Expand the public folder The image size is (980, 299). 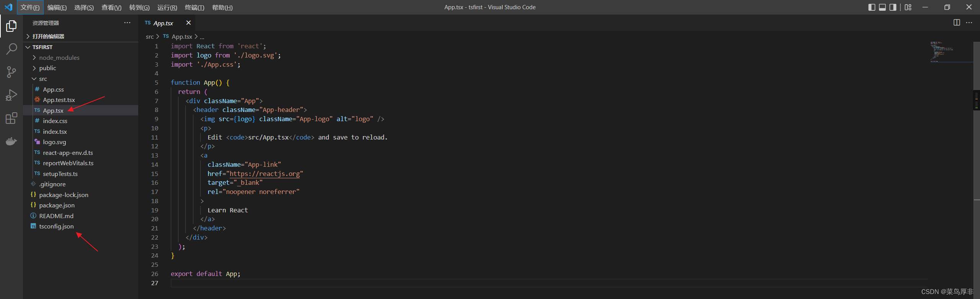(47, 68)
